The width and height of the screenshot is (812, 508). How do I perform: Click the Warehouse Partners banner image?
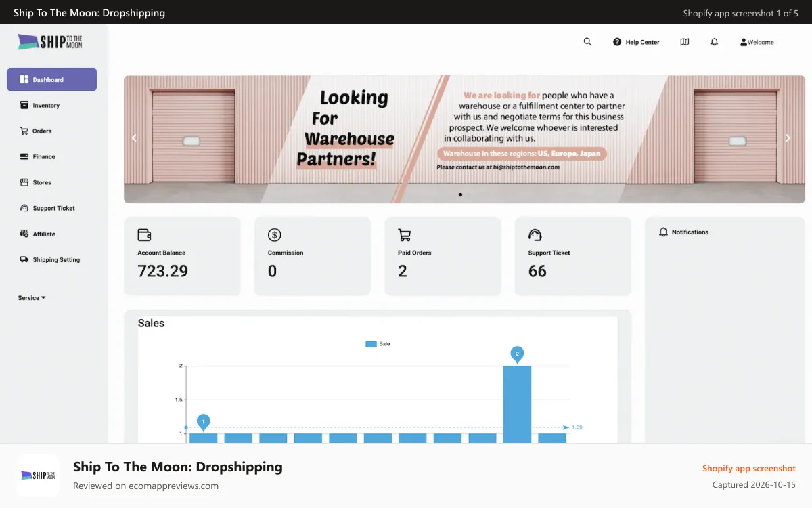pyautogui.click(x=464, y=139)
